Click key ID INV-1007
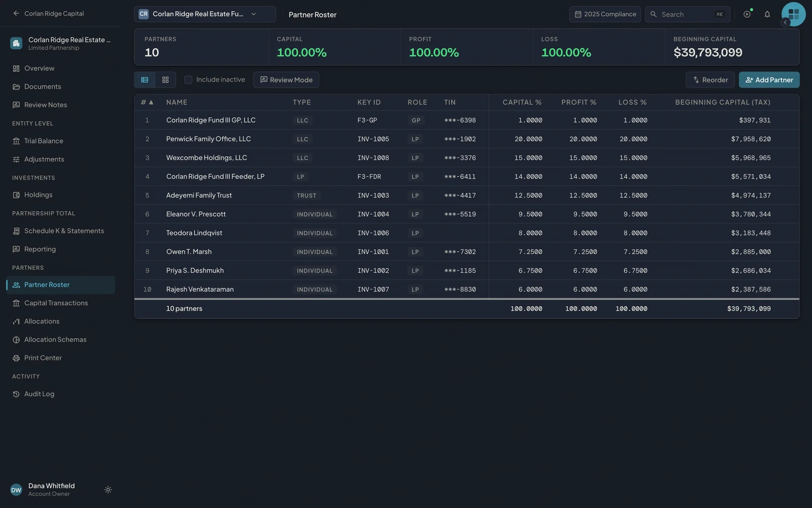This screenshot has height=508, width=812. tap(373, 289)
